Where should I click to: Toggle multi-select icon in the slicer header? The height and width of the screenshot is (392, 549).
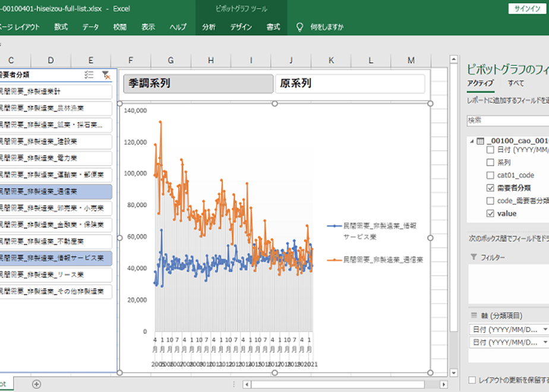[89, 75]
